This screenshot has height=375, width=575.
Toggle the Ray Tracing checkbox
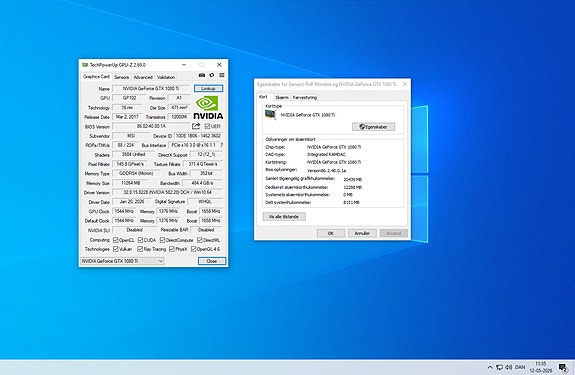pyautogui.click(x=140, y=249)
